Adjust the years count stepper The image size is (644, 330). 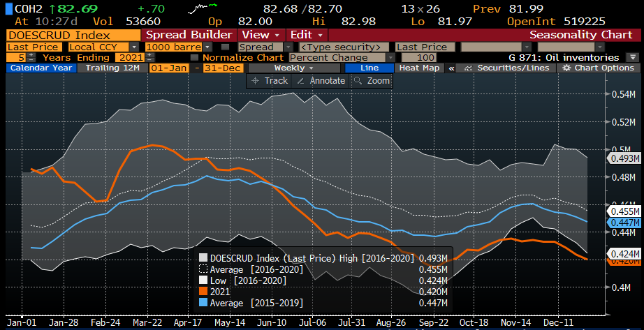[32, 57]
